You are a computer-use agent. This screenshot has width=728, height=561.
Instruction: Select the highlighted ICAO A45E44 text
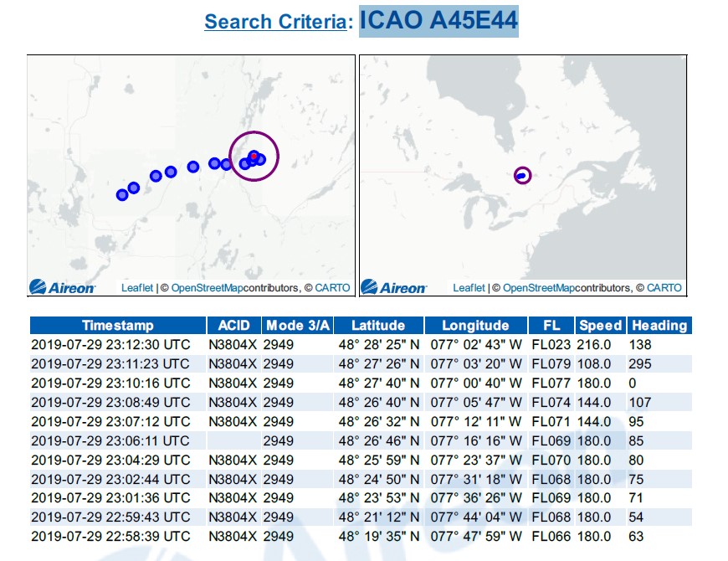point(438,22)
